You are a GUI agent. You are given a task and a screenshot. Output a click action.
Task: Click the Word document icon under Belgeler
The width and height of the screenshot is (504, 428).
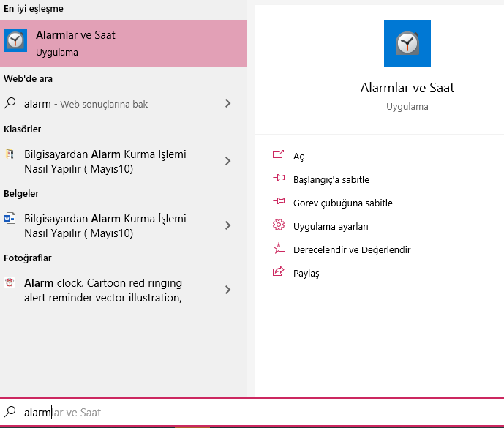(x=10, y=219)
